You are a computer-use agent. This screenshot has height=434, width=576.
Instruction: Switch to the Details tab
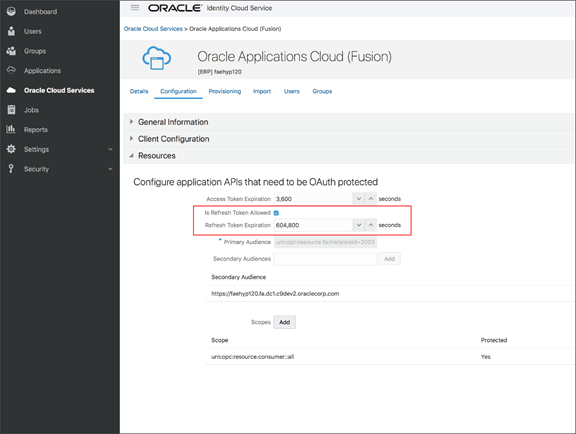pyautogui.click(x=139, y=91)
